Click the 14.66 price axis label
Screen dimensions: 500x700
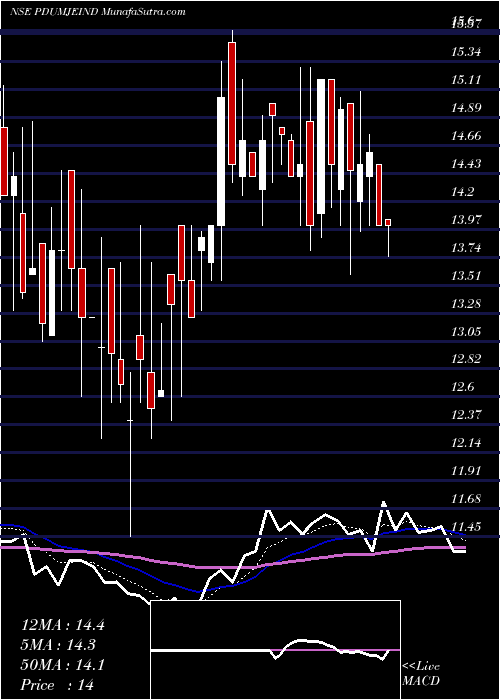tap(466, 136)
